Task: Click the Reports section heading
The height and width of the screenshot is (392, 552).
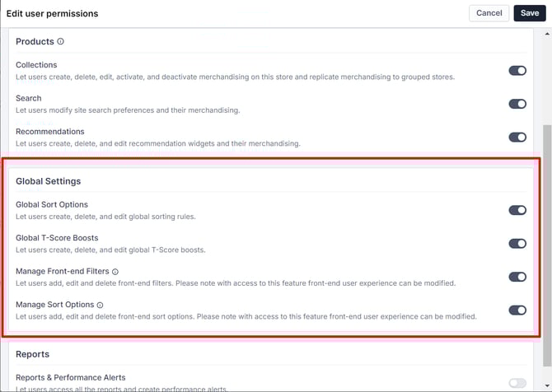Action: click(x=32, y=354)
